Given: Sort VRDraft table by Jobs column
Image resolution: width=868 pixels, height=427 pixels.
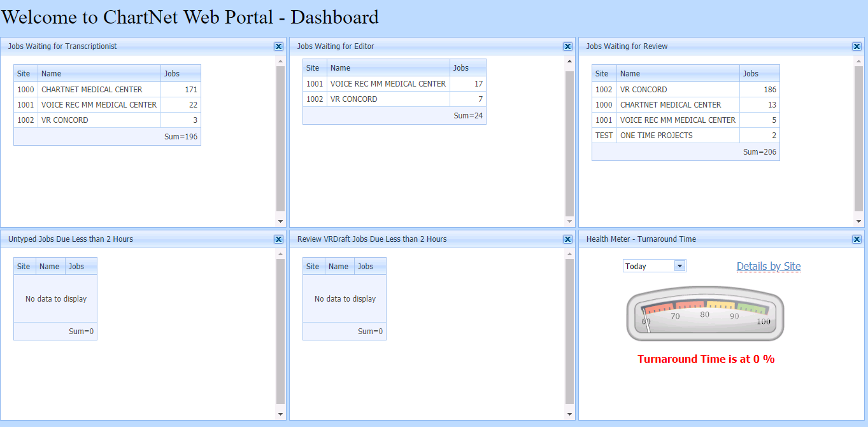Looking at the screenshot, I should coord(370,266).
